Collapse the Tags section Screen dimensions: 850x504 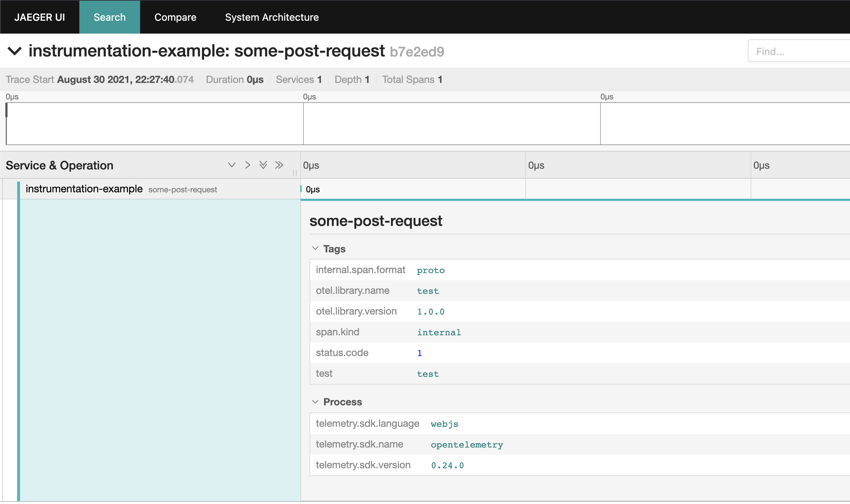click(x=316, y=248)
